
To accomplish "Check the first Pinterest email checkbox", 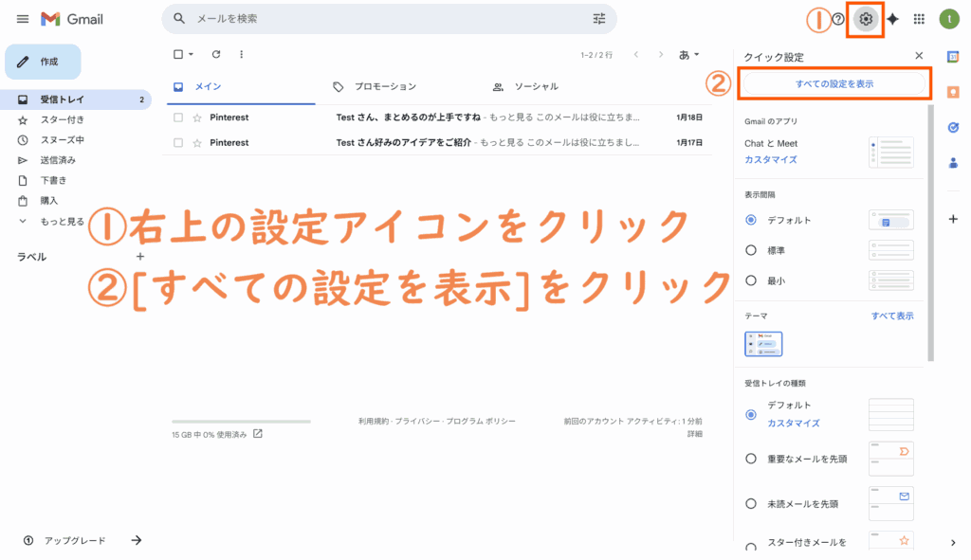I will pyautogui.click(x=178, y=118).
